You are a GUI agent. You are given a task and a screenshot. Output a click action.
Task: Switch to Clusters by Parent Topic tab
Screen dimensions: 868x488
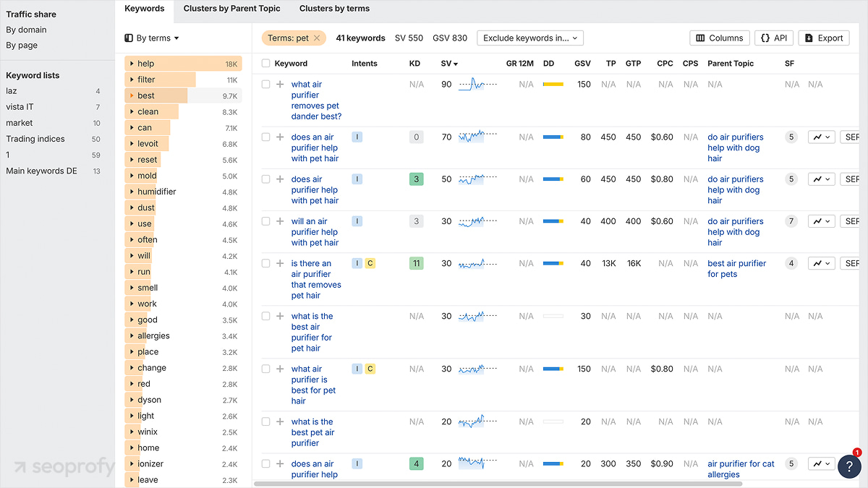coord(231,9)
